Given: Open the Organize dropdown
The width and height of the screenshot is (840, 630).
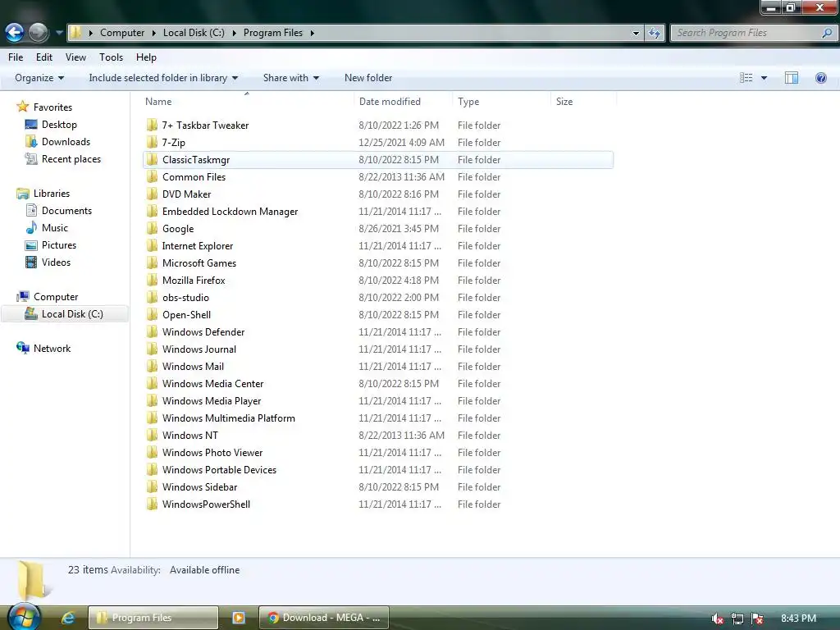Looking at the screenshot, I should coord(39,78).
